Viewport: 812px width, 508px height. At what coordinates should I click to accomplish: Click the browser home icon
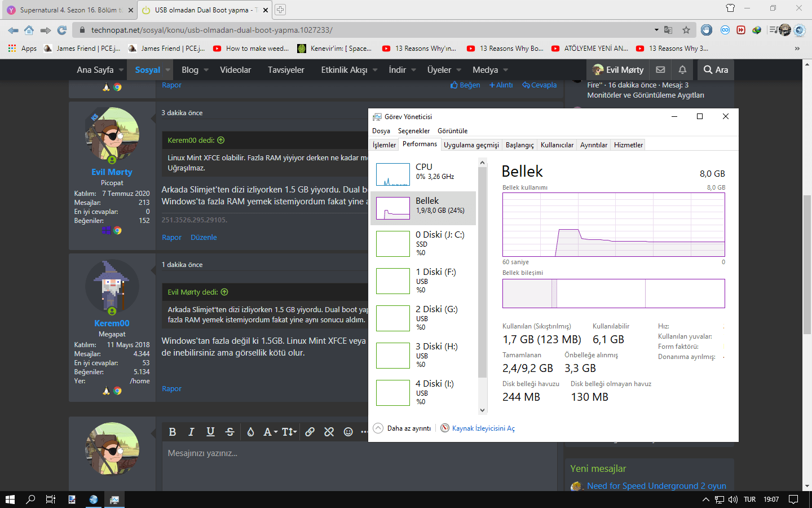pos(29,30)
